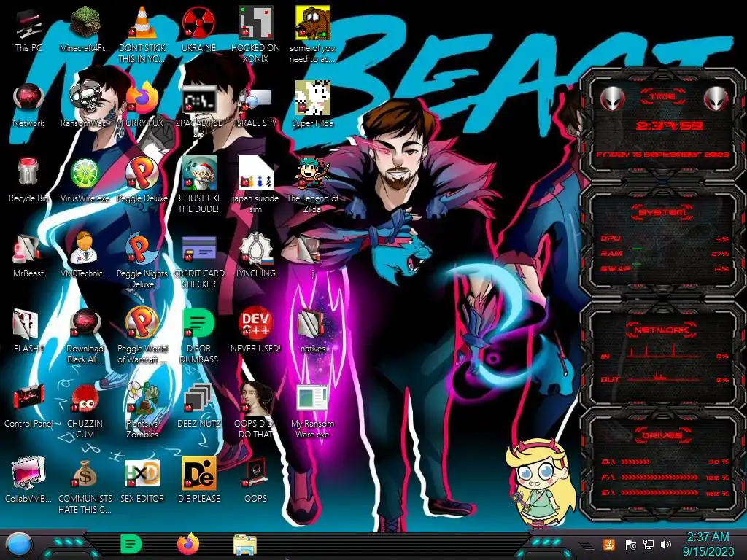Click the F:\ drive usage bar
The image size is (747, 560).
[x=659, y=477]
